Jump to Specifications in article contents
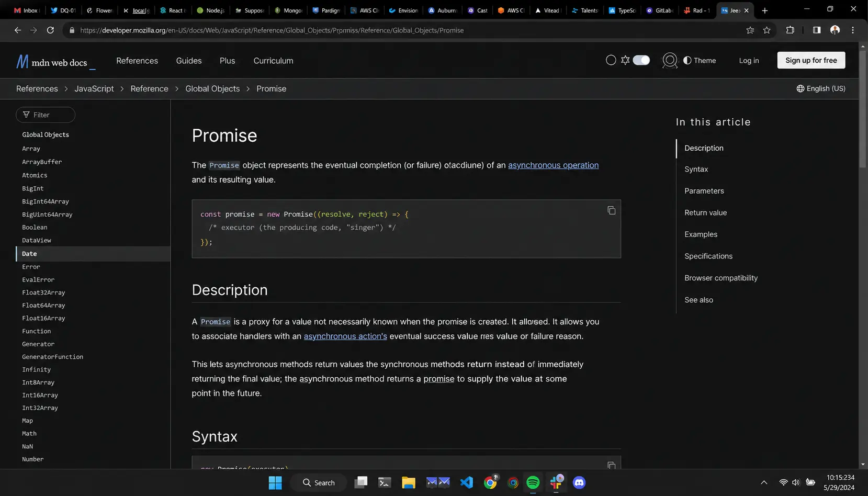Screen dimensions: 868x496 click(x=708, y=256)
